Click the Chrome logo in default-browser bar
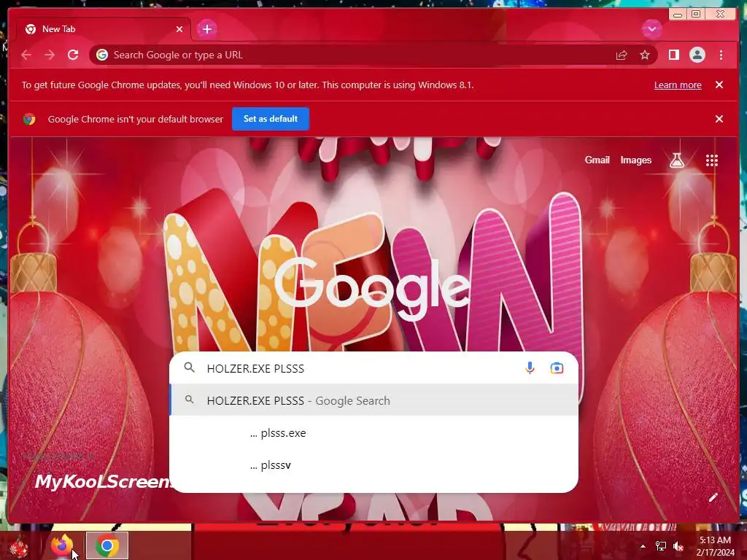The image size is (747, 560). 29,119
